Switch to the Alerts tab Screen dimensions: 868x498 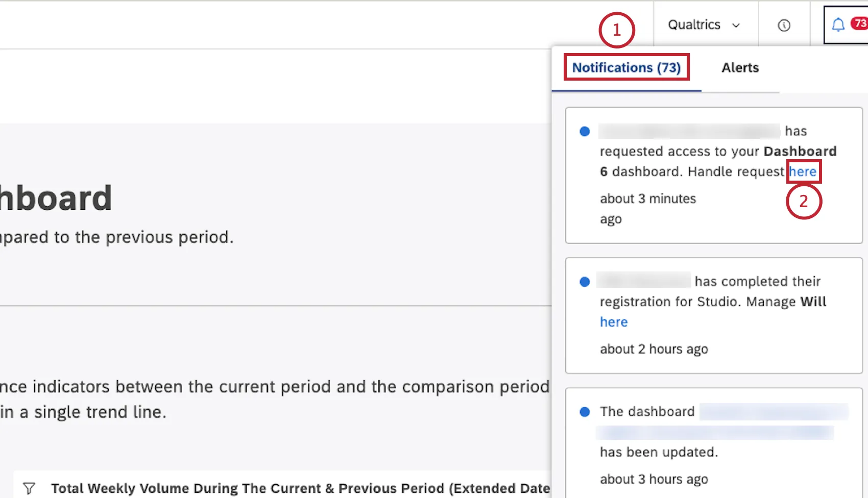(740, 67)
